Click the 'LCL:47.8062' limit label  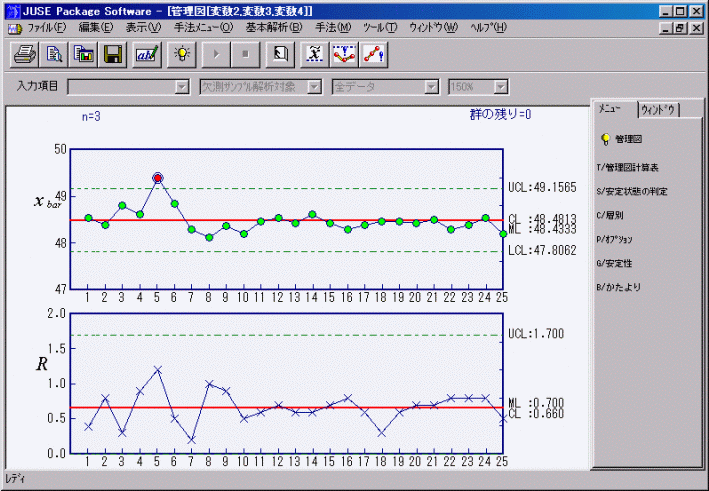pyautogui.click(x=542, y=250)
